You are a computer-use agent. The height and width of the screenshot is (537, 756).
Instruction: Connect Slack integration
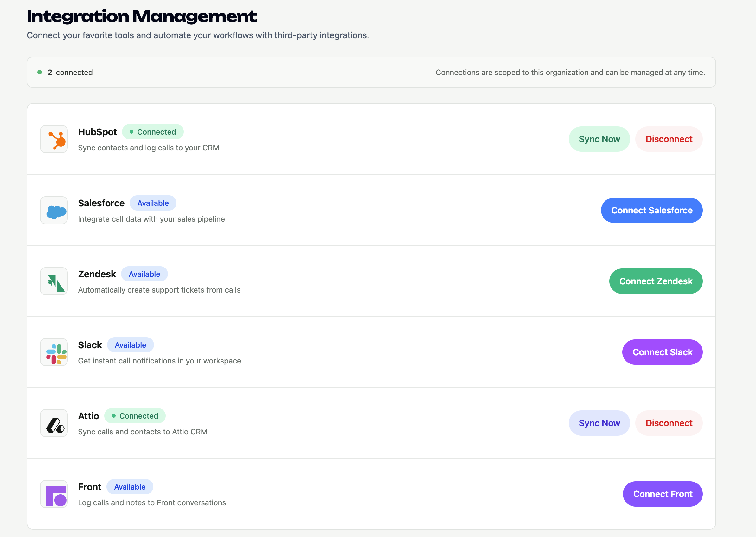[662, 352]
